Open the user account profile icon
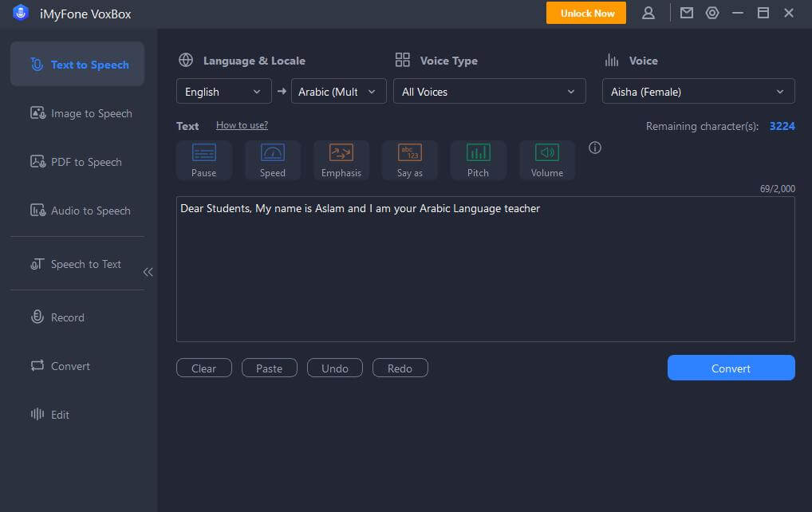The height and width of the screenshot is (512, 812). (x=648, y=13)
